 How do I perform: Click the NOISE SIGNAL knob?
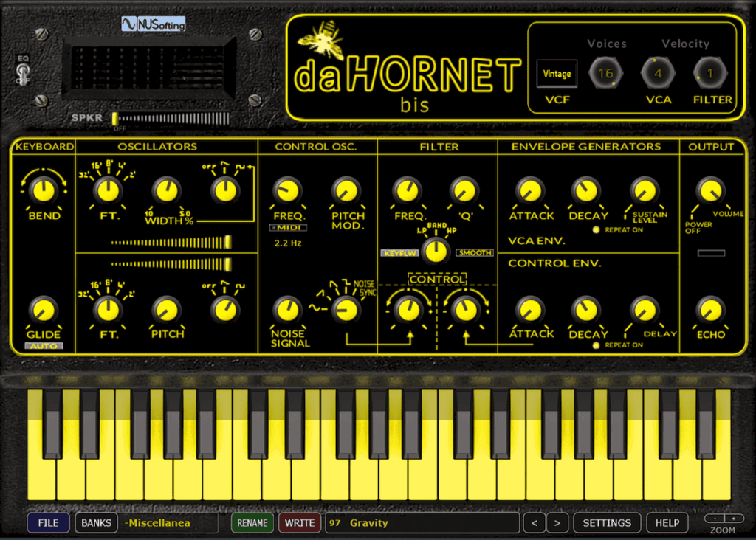tap(288, 311)
